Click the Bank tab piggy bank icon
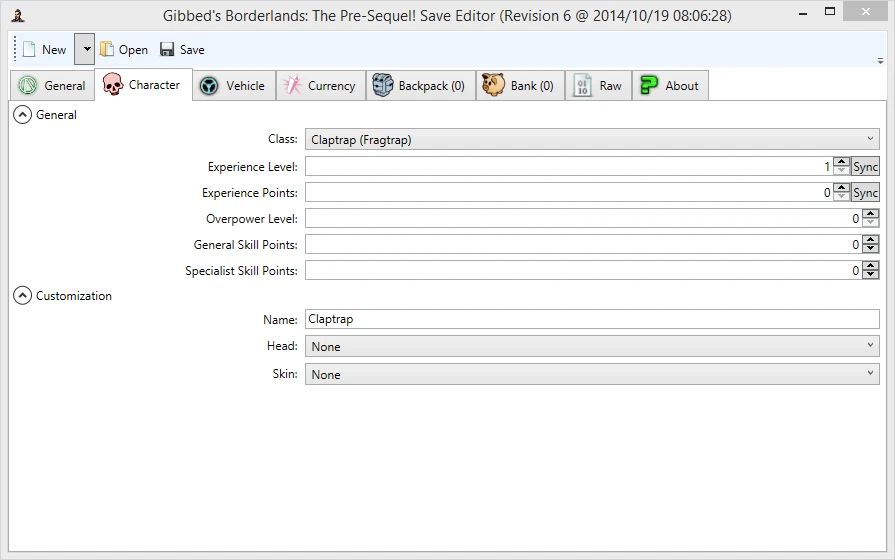895x560 pixels. (493, 85)
